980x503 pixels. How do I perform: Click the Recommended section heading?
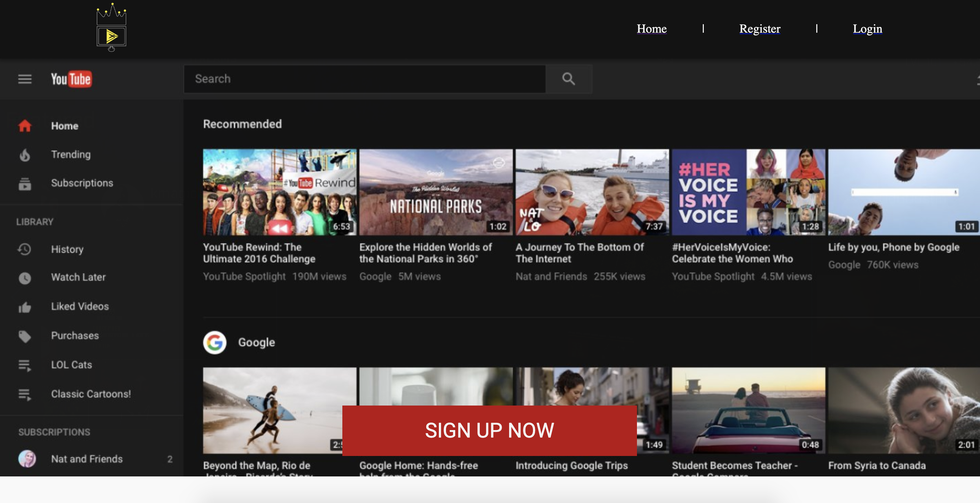click(242, 124)
